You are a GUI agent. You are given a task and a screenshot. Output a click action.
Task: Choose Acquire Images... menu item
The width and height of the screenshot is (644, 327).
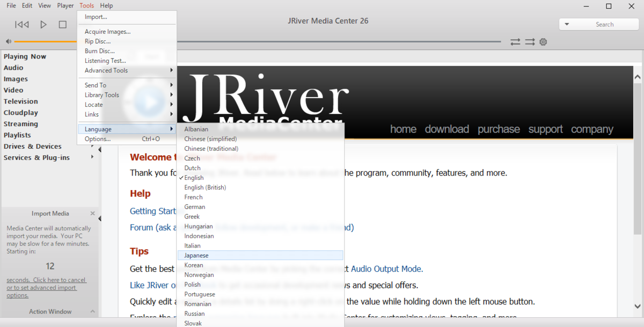point(127,32)
